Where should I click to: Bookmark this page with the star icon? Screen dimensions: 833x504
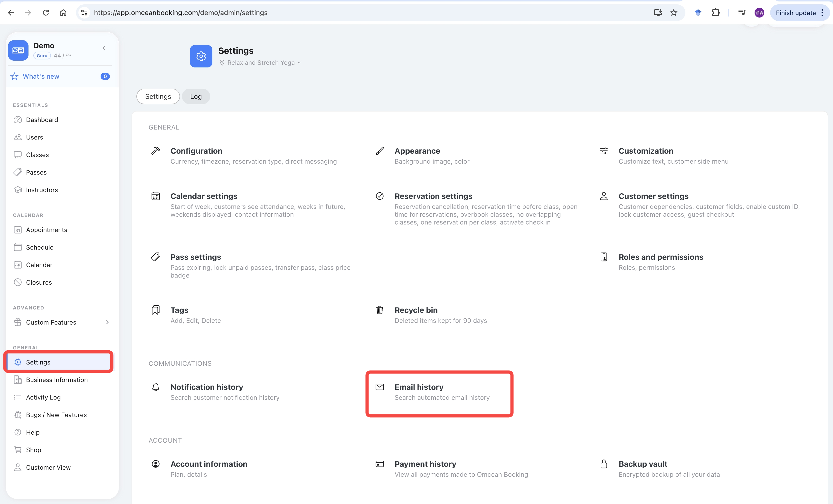click(674, 13)
